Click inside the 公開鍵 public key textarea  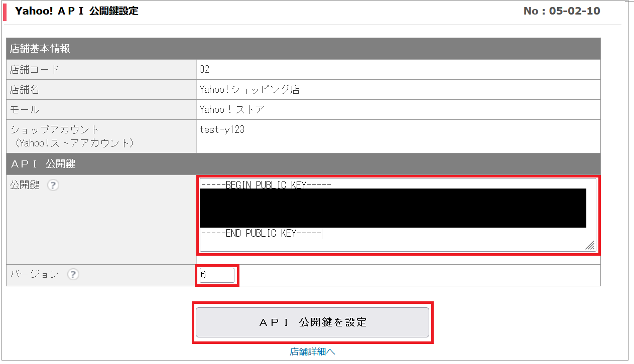coord(398,215)
